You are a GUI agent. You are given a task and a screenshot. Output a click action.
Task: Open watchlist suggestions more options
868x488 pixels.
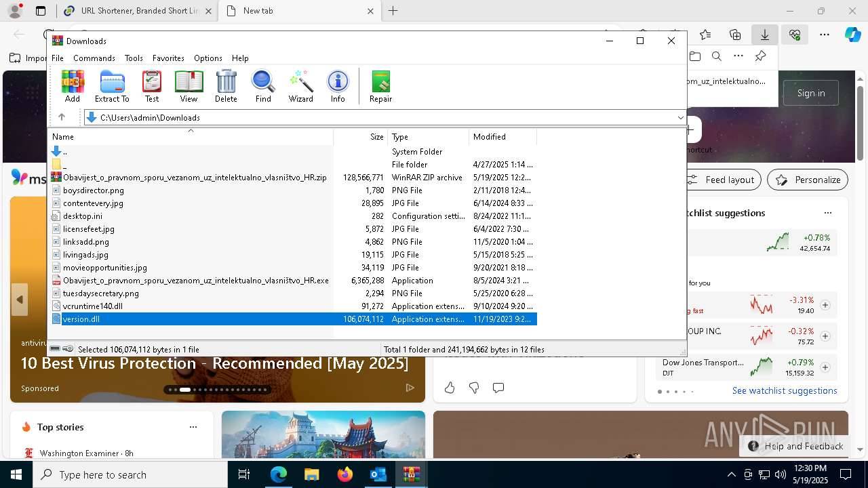827,213
